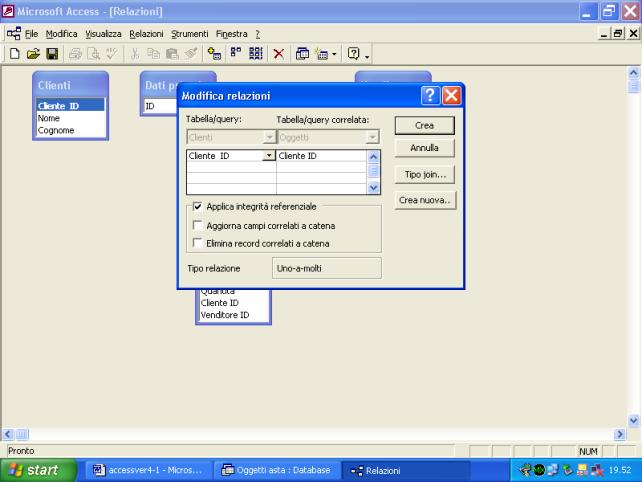Image resolution: width=642 pixels, height=482 pixels.
Task: Click the Paste clipboard icon
Action: pos(172,54)
